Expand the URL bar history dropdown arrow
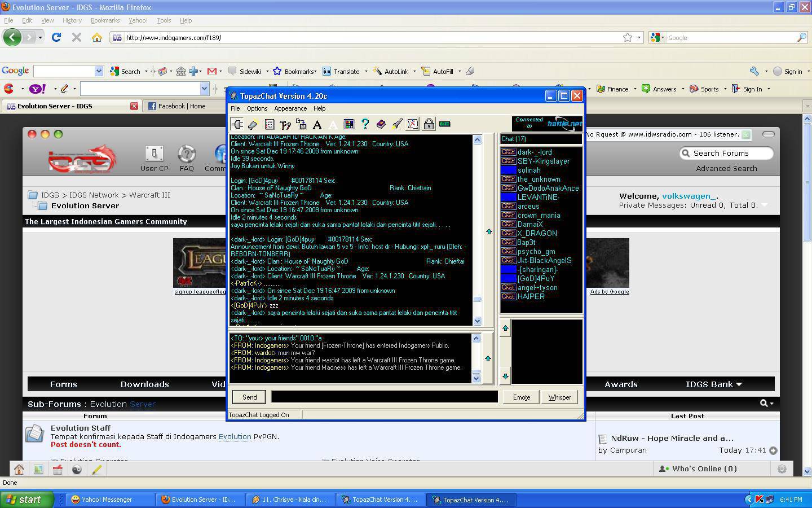Image resolution: width=812 pixels, height=508 pixels. 639,38
